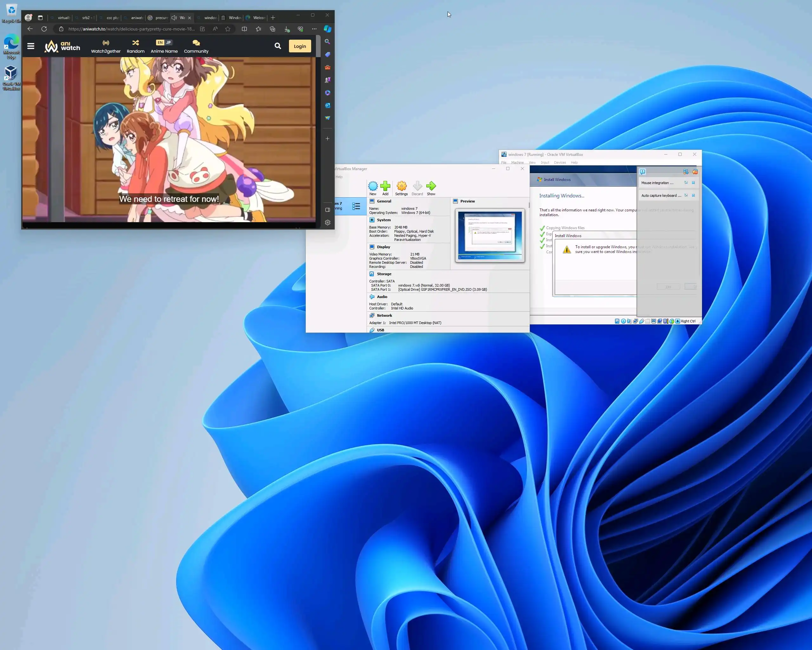The height and width of the screenshot is (650, 812).
Task: Switch anime name language to EN
Action: pyautogui.click(x=160, y=43)
